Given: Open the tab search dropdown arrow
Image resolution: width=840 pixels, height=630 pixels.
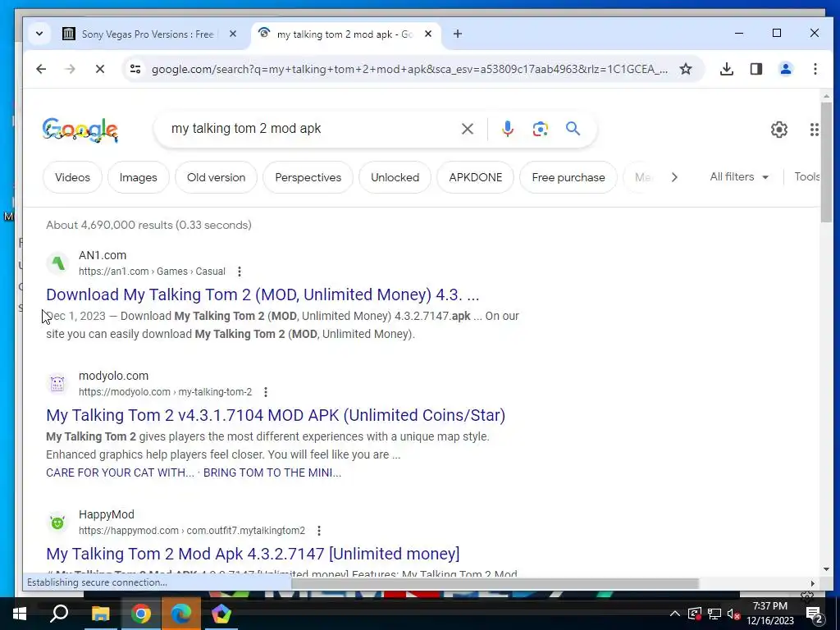Looking at the screenshot, I should click(x=39, y=34).
